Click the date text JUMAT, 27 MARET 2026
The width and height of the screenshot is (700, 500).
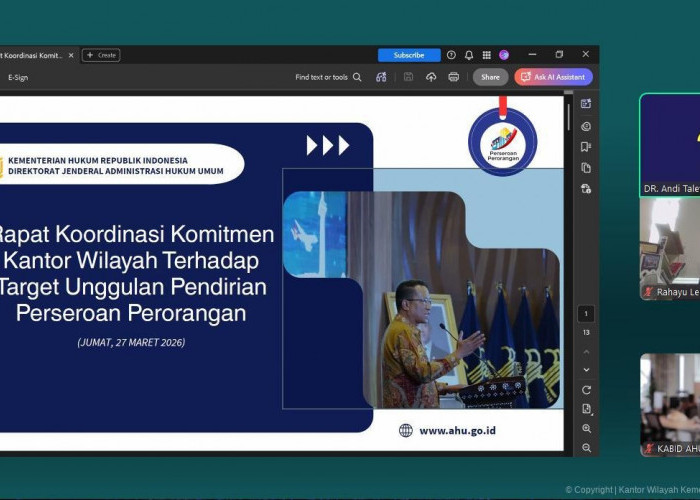pyautogui.click(x=131, y=342)
